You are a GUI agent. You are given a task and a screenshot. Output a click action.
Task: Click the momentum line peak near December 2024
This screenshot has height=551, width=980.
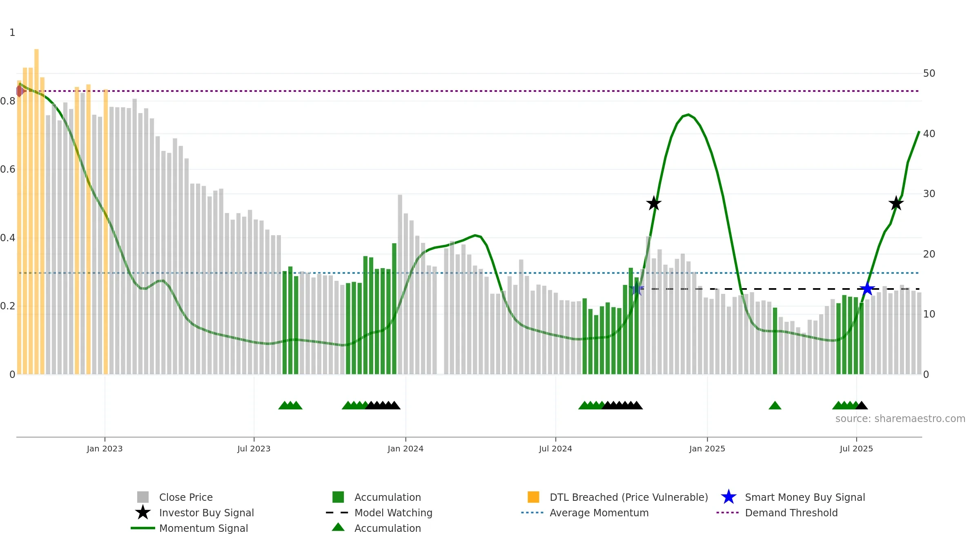pos(688,115)
